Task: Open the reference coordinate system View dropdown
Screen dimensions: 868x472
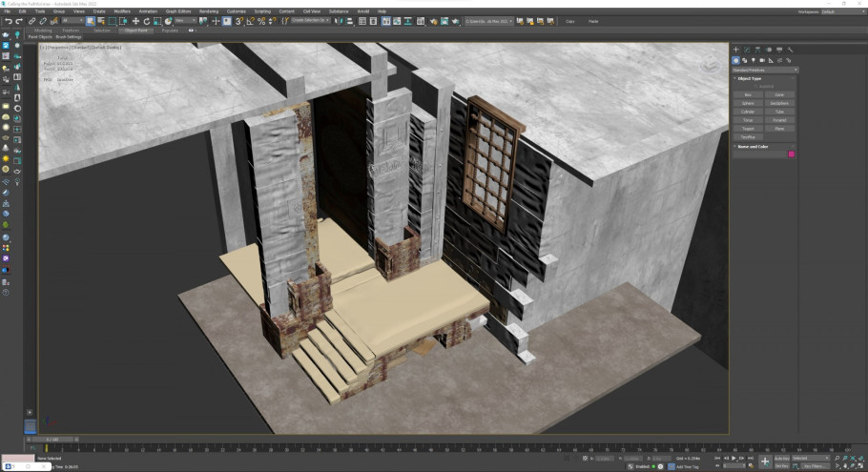Action: click(x=185, y=21)
